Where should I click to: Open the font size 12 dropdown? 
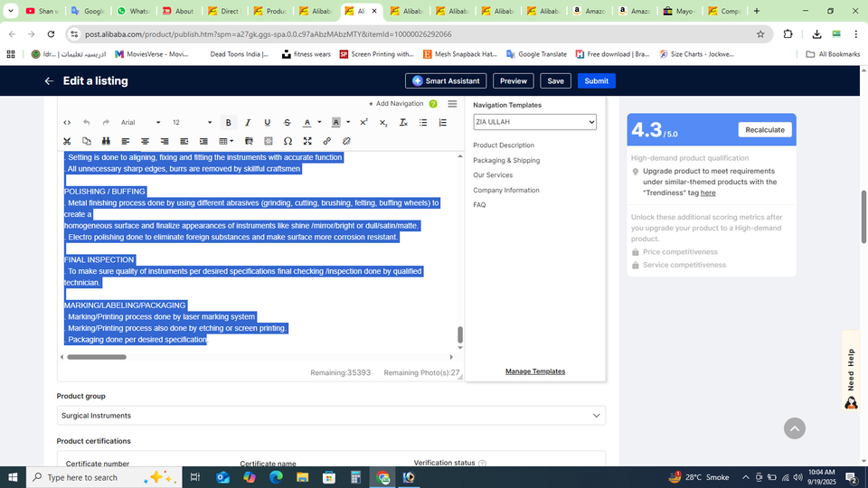pyautogui.click(x=192, y=123)
